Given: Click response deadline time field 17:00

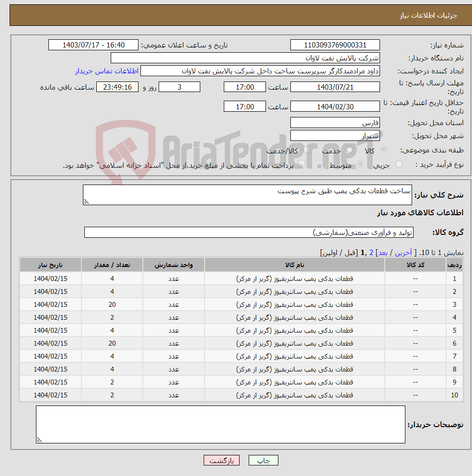Looking at the screenshot, I should click(x=245, y=87).
